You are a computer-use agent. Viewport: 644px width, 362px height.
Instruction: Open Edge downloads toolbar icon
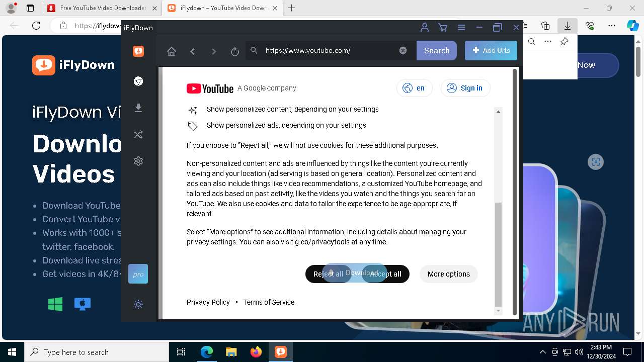[x=568, y=26]
